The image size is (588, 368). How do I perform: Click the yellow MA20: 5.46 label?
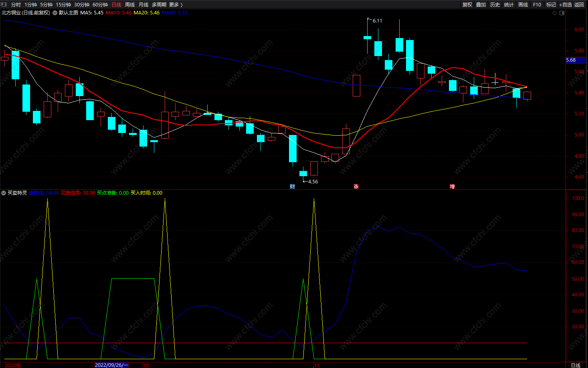147,13
